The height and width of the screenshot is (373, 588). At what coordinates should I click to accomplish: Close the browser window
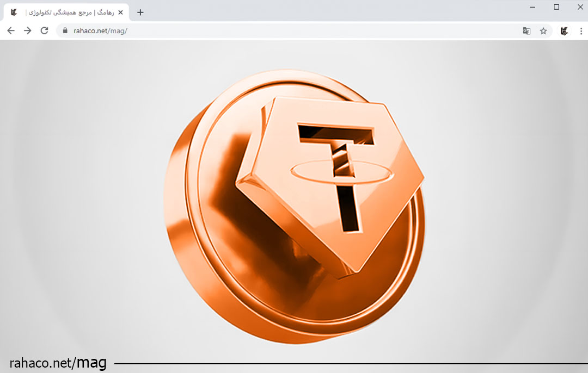click(580, 7)
